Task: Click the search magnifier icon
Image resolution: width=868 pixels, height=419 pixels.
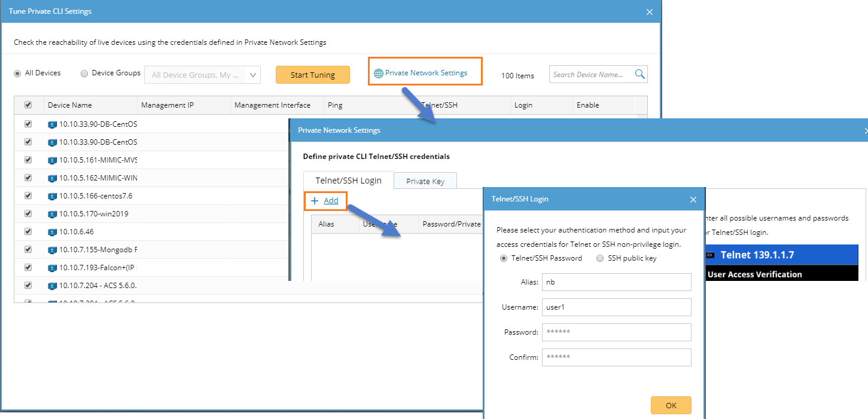Action: pyautogui.click(x=639, y=74)
